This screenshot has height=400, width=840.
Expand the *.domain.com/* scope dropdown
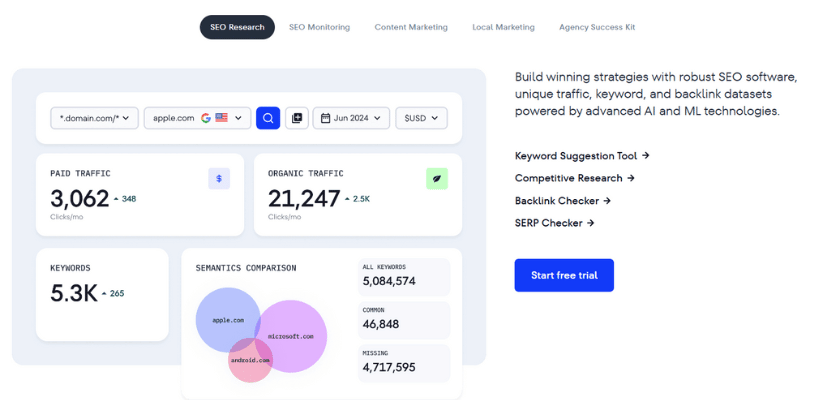(94, 118)
